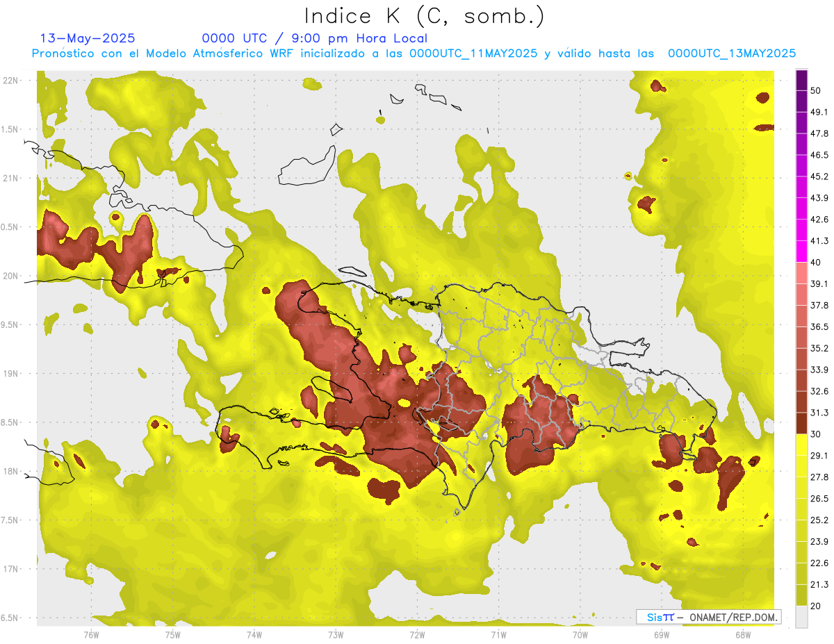Click the colorbar value '43.9'
834x644 pixels.
(819, 198)
